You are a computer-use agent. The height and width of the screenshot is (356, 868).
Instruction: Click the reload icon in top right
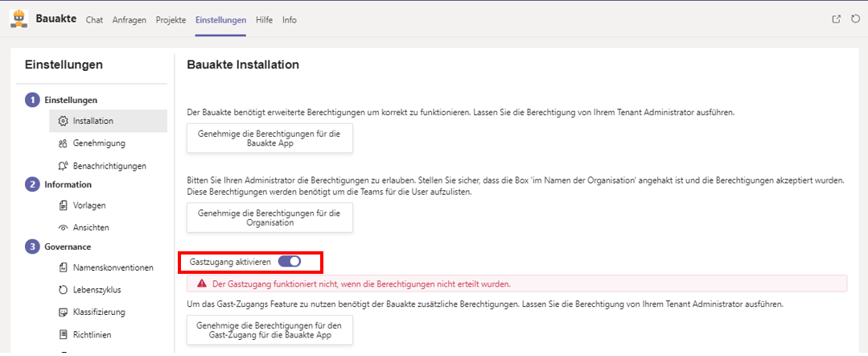(x=855, y=19)
